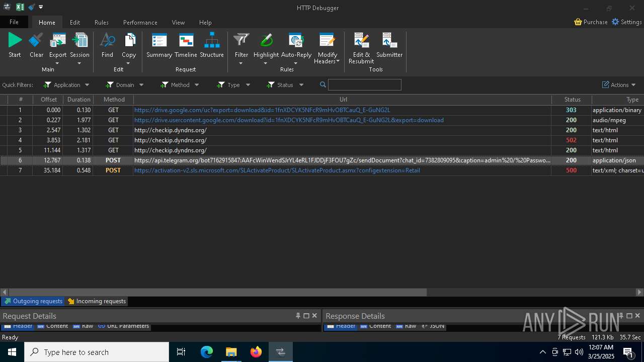644x362 pixels.
Task: Open the File menu
Action: pyautogui.click(x=14, y=22)
